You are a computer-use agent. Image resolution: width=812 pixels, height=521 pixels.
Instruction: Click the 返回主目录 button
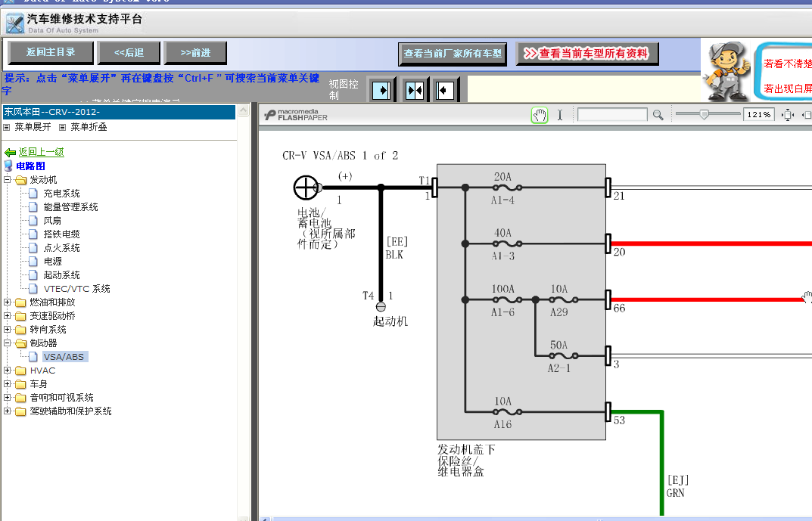pyautogui.click(x=51, y=52)
